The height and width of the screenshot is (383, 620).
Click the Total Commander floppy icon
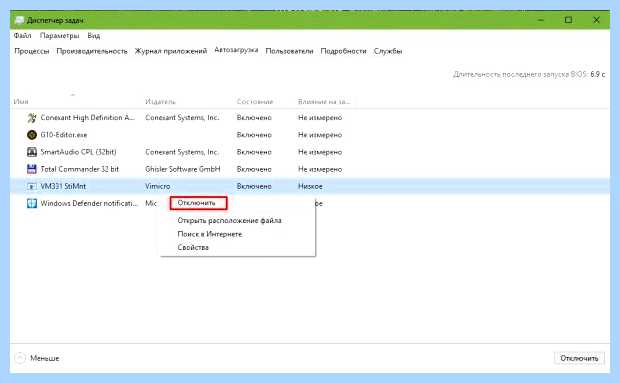tap(32, 169)
